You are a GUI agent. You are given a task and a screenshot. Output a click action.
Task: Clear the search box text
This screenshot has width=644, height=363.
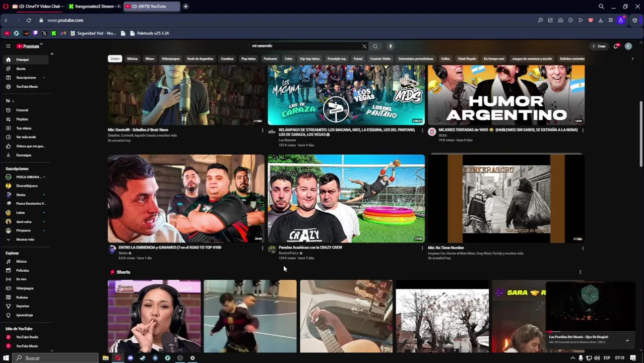(364, 46)
